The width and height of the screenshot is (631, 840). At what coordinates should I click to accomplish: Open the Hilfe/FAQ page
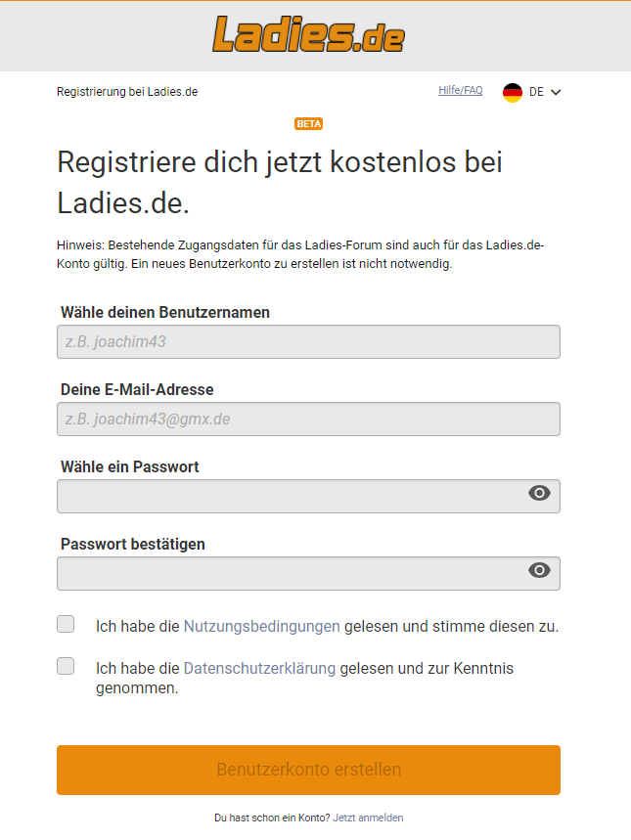460,90
